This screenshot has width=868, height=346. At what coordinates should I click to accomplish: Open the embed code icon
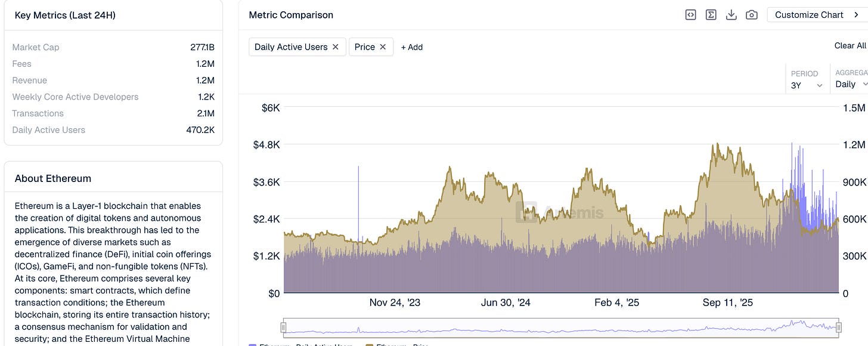coord(690,15)
